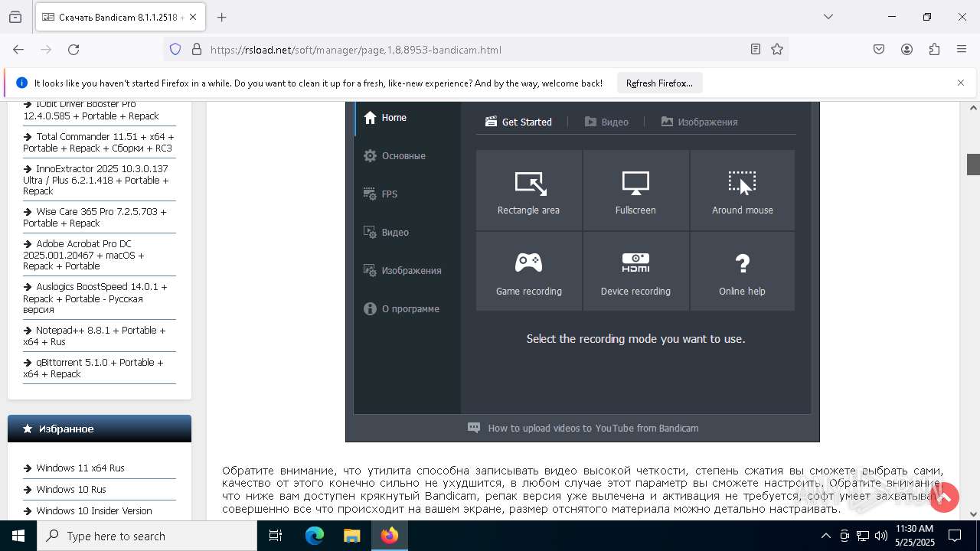
Task: Go back with the browser arrow
Action: click(x=18, y=49)
